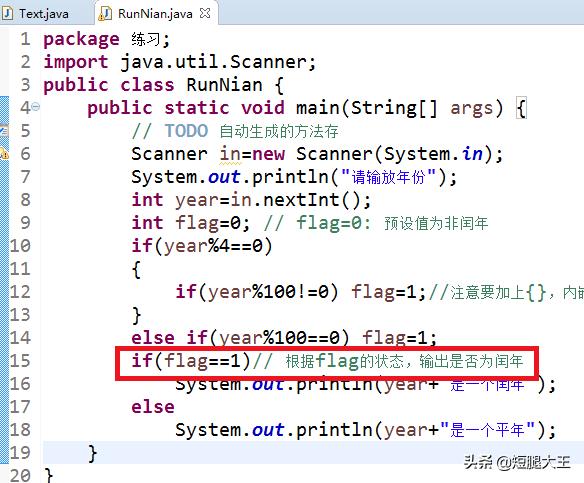Click 'else if(year%100==0)' on line 14

[241, 338]
